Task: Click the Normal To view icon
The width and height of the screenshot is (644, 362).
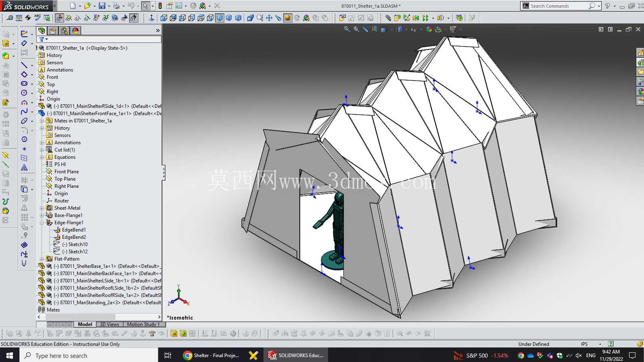Action: point(151,18)
